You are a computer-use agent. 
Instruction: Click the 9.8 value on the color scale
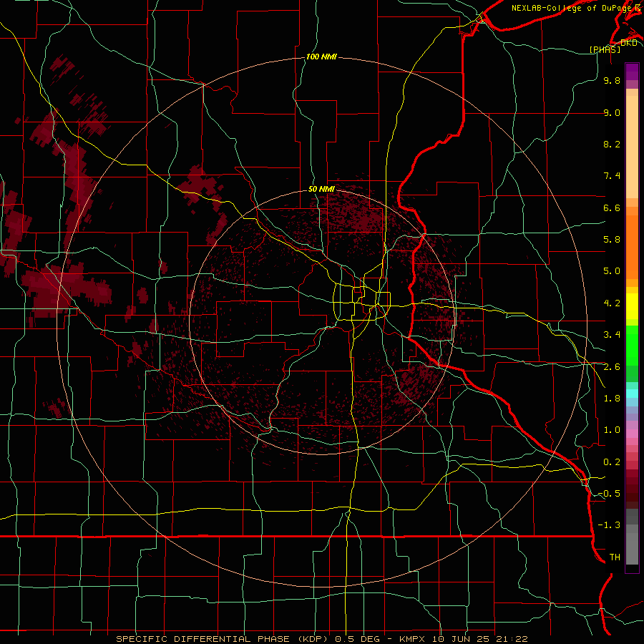[x=612, y=80]
